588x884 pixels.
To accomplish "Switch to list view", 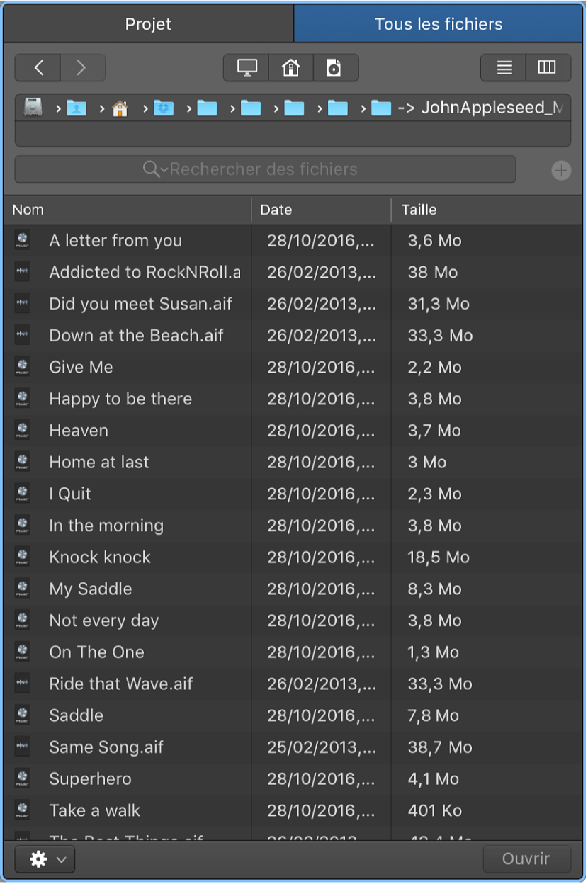I will 504,68.
